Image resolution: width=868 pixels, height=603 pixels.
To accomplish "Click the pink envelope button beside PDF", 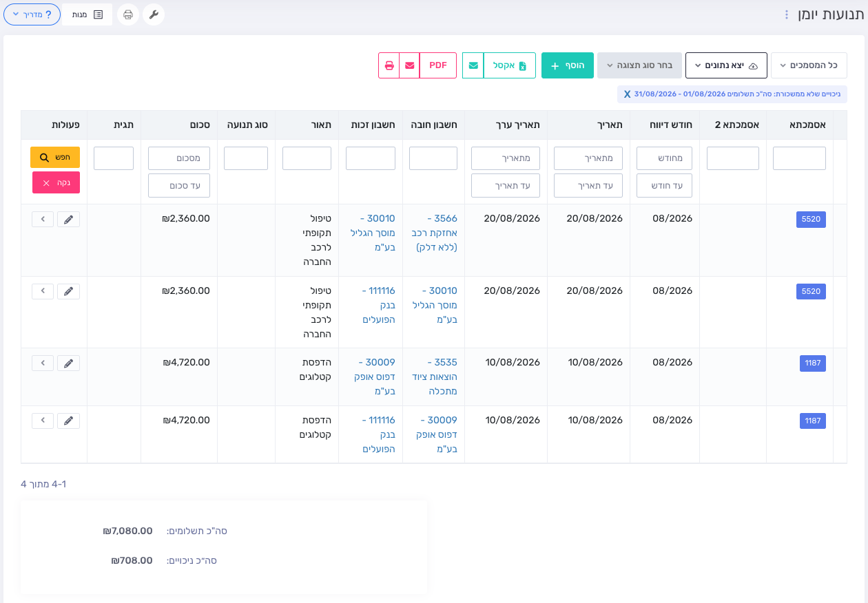I will tap(410, 65).
